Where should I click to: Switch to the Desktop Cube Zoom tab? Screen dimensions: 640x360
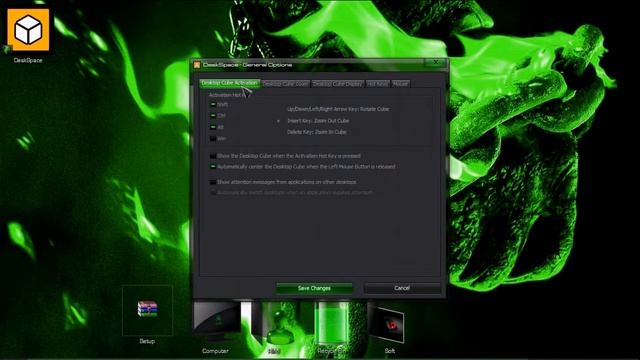click(x=286, y=84)
